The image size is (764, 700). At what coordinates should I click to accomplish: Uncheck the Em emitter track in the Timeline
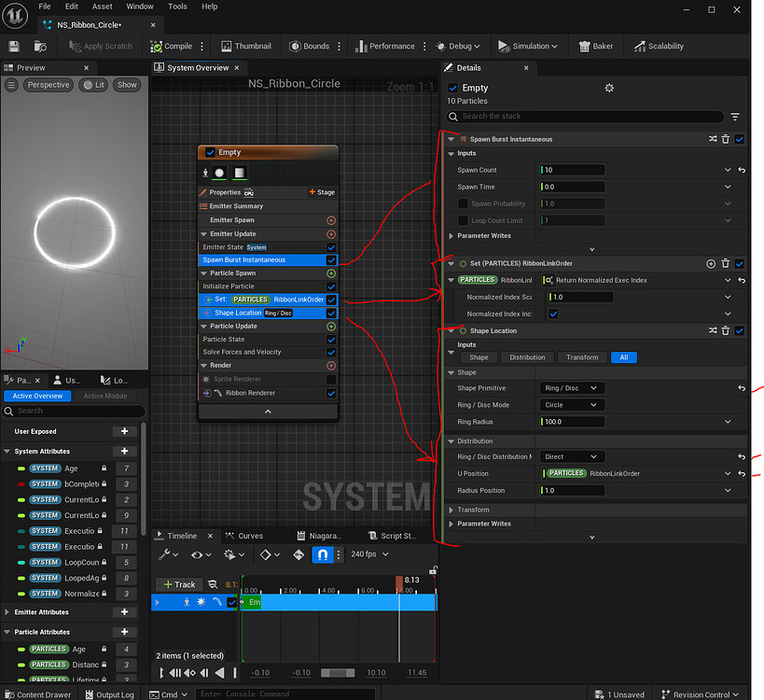[230, 602]
